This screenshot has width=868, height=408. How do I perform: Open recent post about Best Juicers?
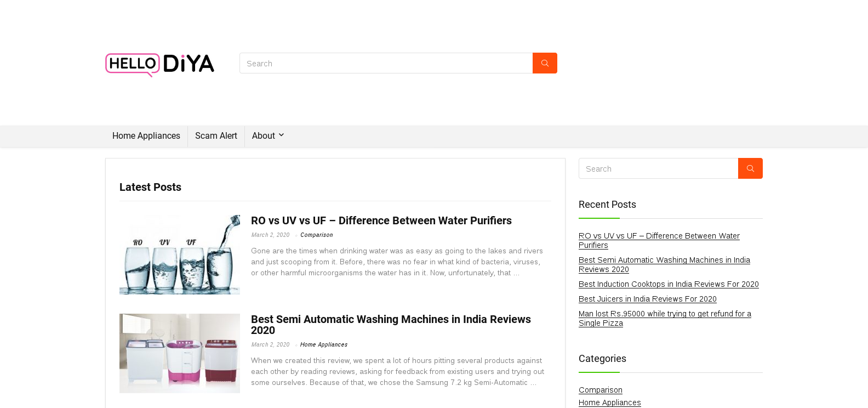coord(647,299)
